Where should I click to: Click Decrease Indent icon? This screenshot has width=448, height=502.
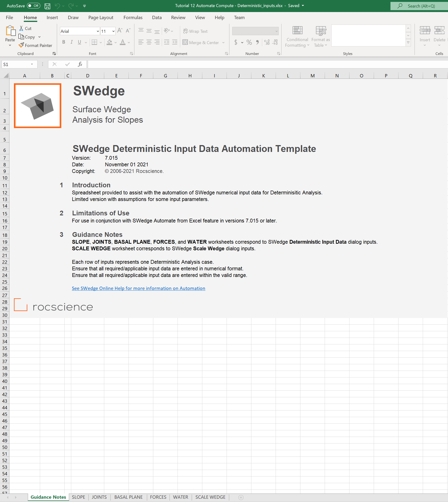pyautogui.click(x=167, y=42)
